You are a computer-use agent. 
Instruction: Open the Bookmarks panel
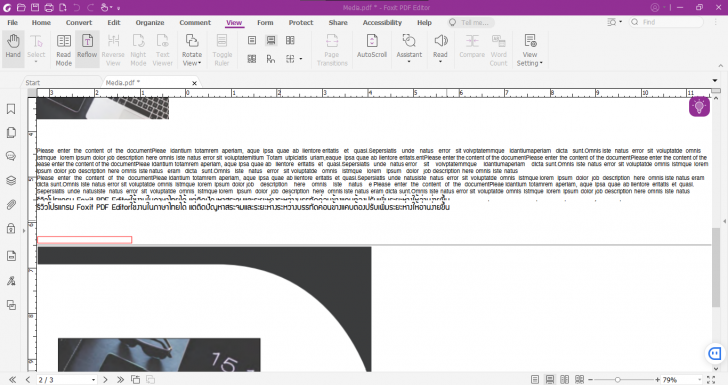click(11, 109)
